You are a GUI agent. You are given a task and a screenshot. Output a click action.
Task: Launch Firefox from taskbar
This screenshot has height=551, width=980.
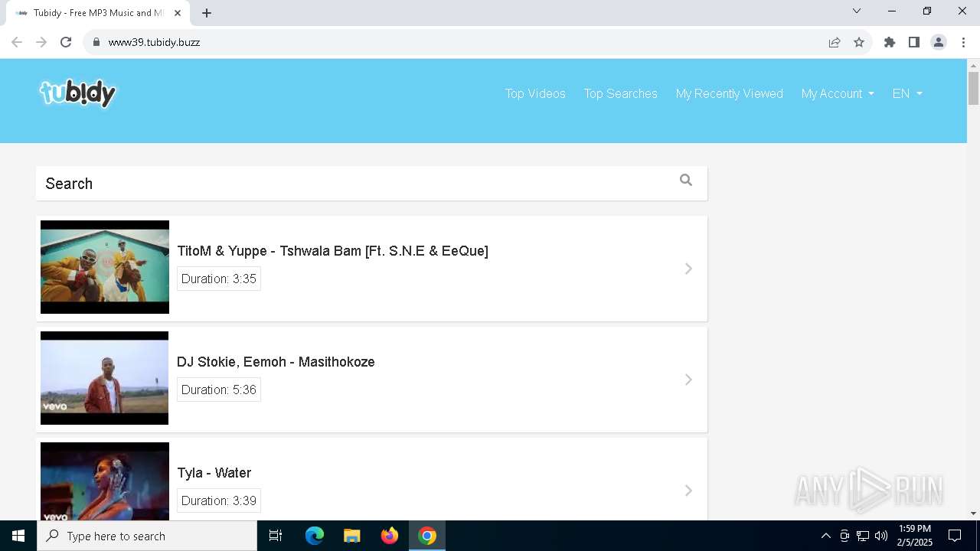pos(390,536)
